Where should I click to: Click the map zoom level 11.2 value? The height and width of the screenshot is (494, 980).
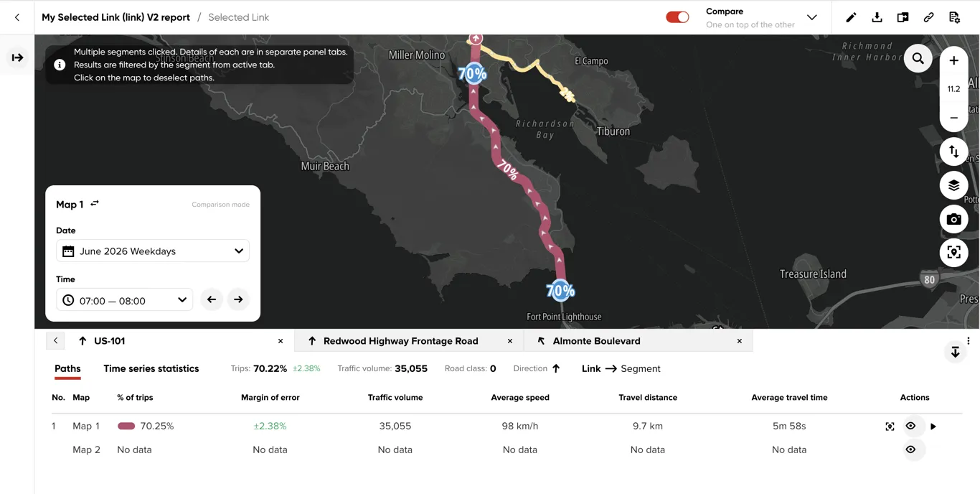953,89
